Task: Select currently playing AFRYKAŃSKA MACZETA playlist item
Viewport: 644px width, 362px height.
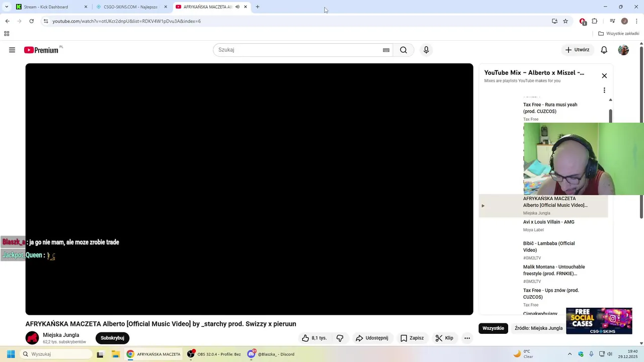Action: [x=543, y=206]
